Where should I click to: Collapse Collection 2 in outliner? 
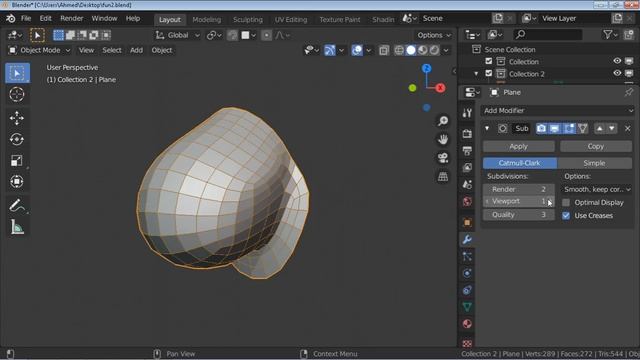(476, 74)
